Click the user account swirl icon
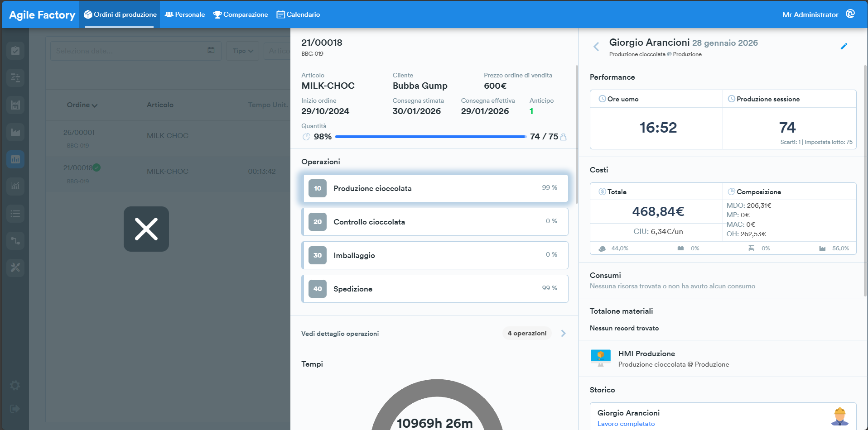Viewport: 868px width, 430px height. 850,14
